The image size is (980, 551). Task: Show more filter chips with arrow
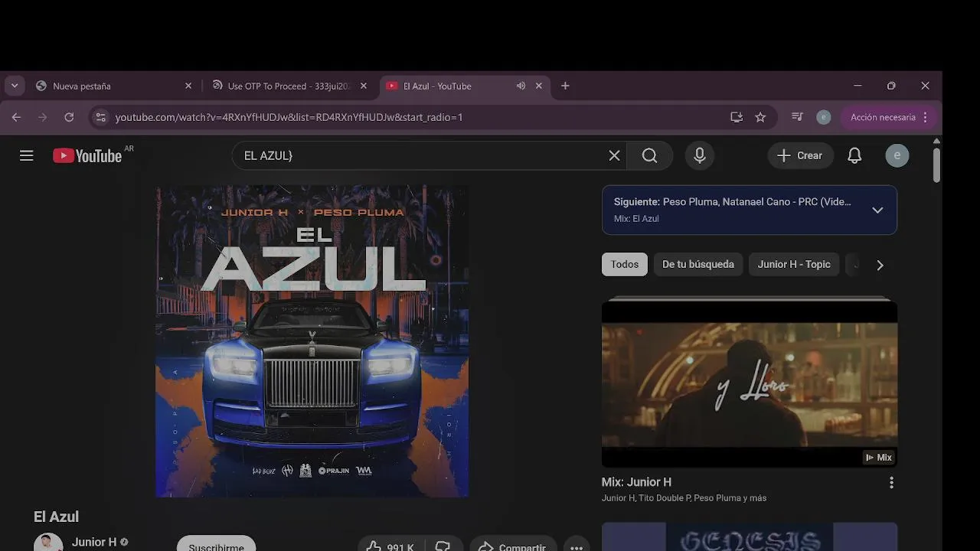tap(880, 265)
